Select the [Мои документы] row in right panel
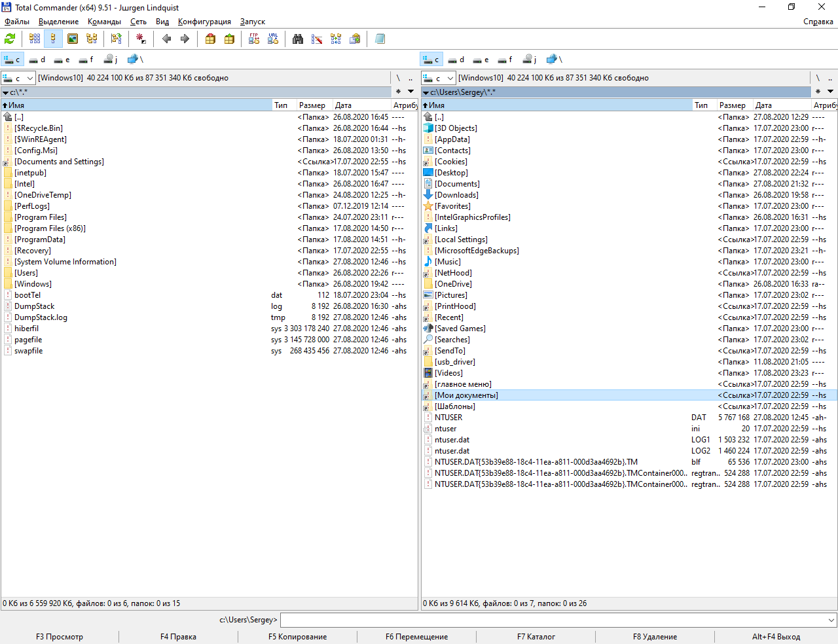The height and width of the screenshot is (644, 838). pos(629,395)
